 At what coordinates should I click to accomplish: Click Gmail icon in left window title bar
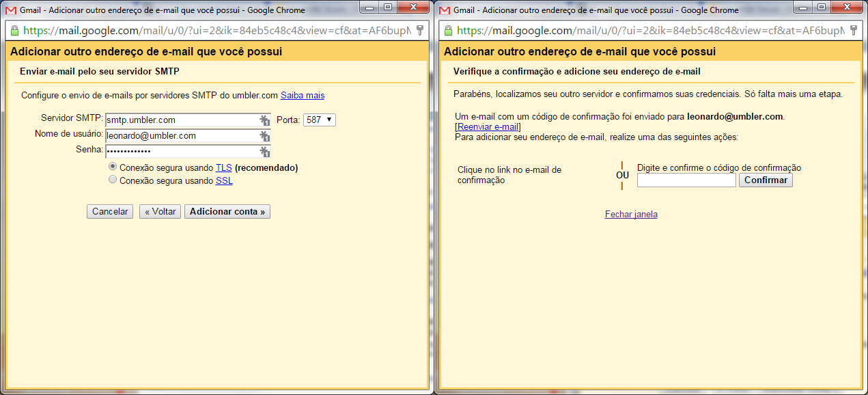point(11,10)
